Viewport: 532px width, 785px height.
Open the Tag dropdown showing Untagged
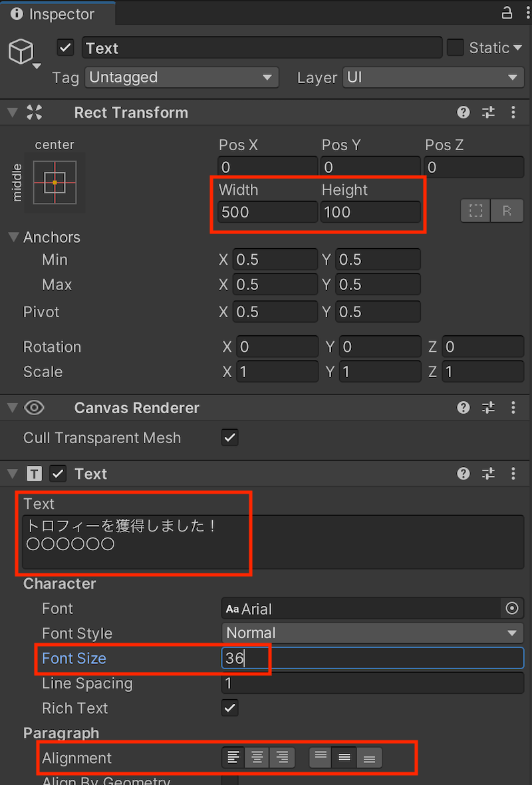182,77
